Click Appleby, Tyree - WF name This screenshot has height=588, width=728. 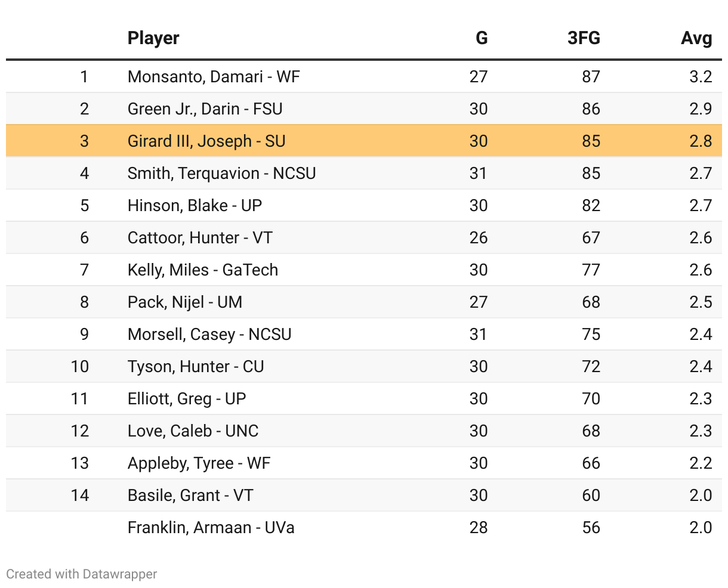[199, 463]
